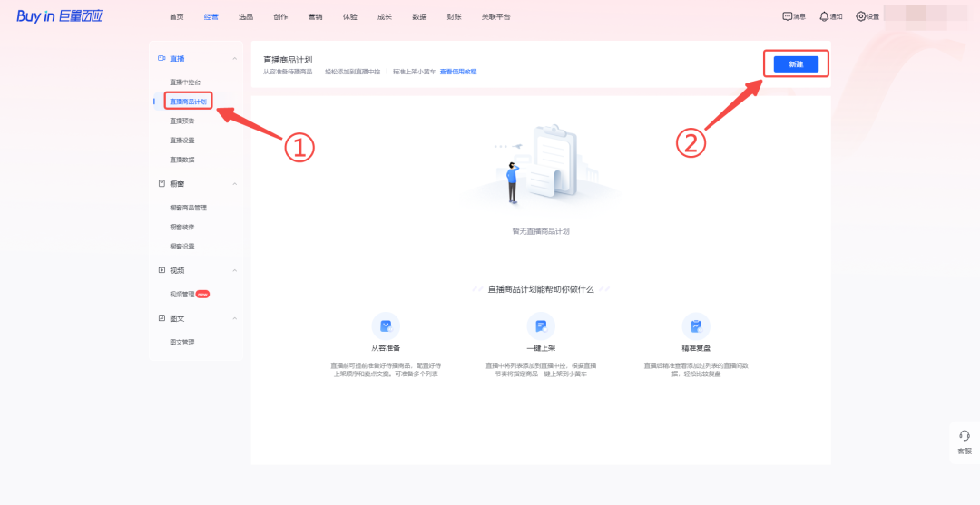980x505 pixels.
Task: Open 直播预告 in sidebar
Action: click(x=181, y=121)
